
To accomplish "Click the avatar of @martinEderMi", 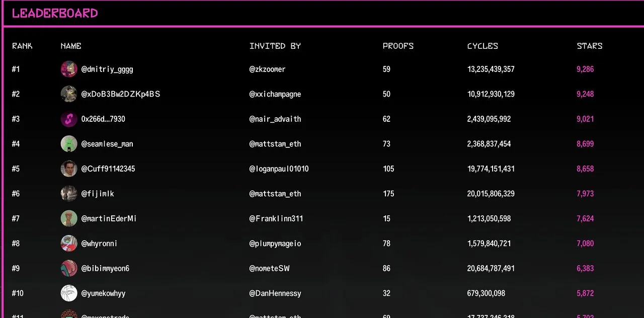I will tap(69, 218).
